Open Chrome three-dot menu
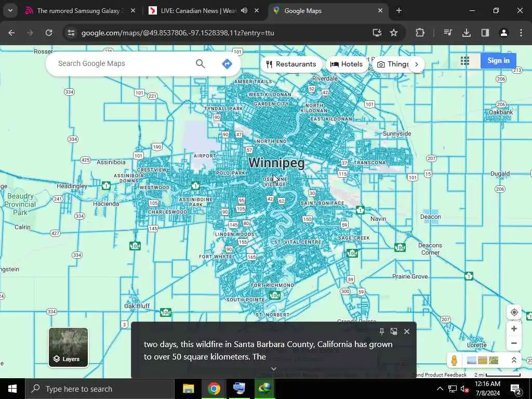The width and height of the screenshot is (532, 399). click(521, 33)
